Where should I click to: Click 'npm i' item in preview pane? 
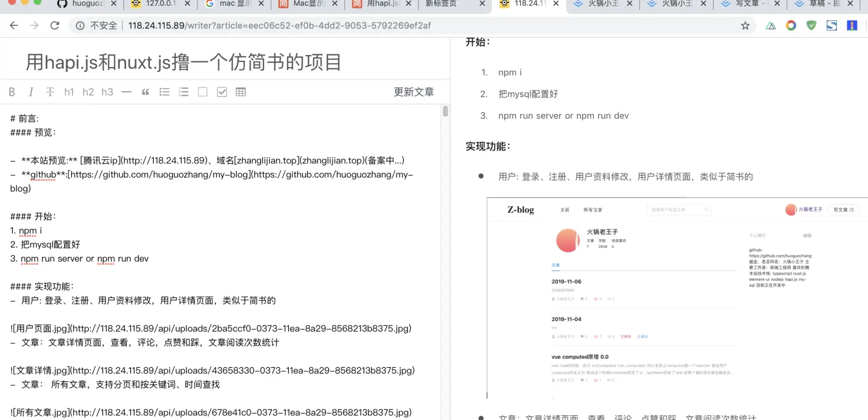pyautogui.click(x=510, y=72)
